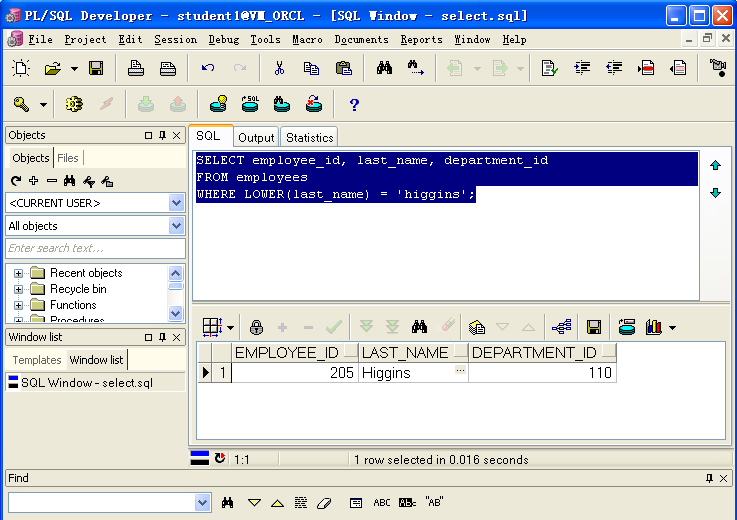The image size is (737, 520).
Task: Click the refresh objects icon in Objects panel
Action: point(16,181)
